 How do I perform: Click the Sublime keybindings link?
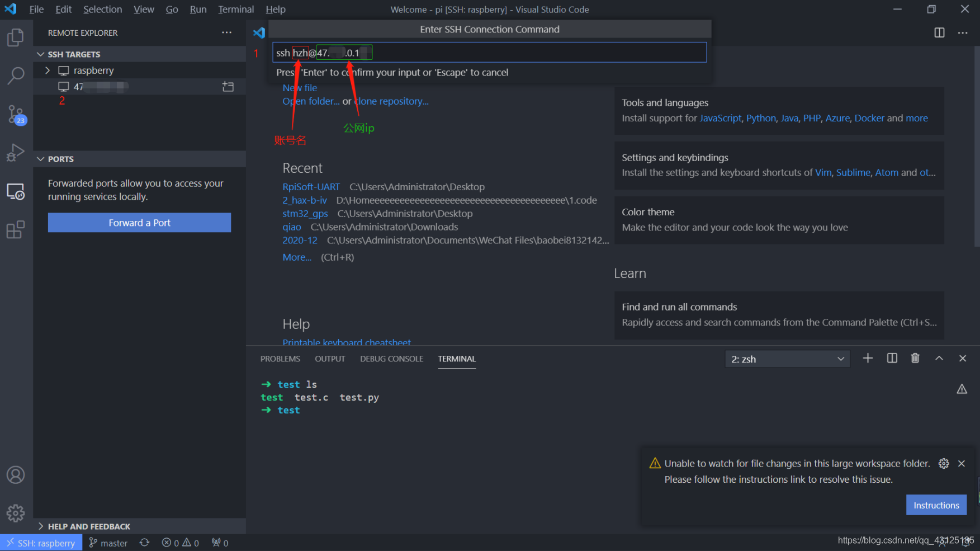coord(853,172)
